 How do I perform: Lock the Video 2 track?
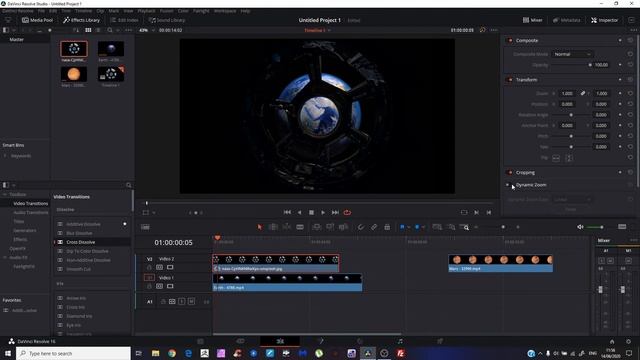[x=149, y=267]
